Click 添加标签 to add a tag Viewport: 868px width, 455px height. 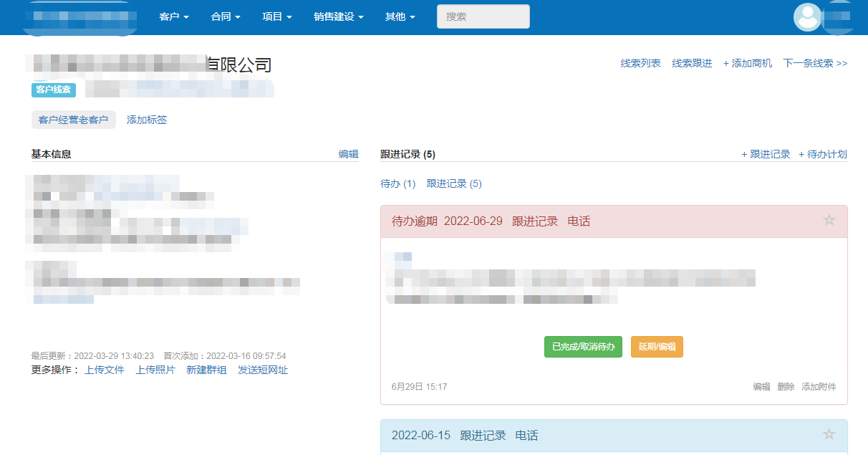click(x=147, y=120)
